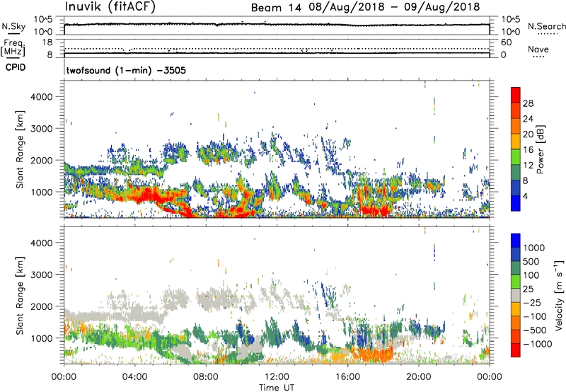Click the "N.Sky" legend label
Image resolution: width=566 pixels, height=392 pixels.
point(13,26)
